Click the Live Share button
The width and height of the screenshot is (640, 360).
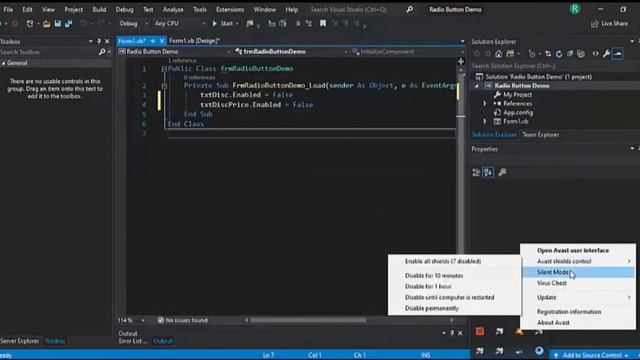(609, 24)
